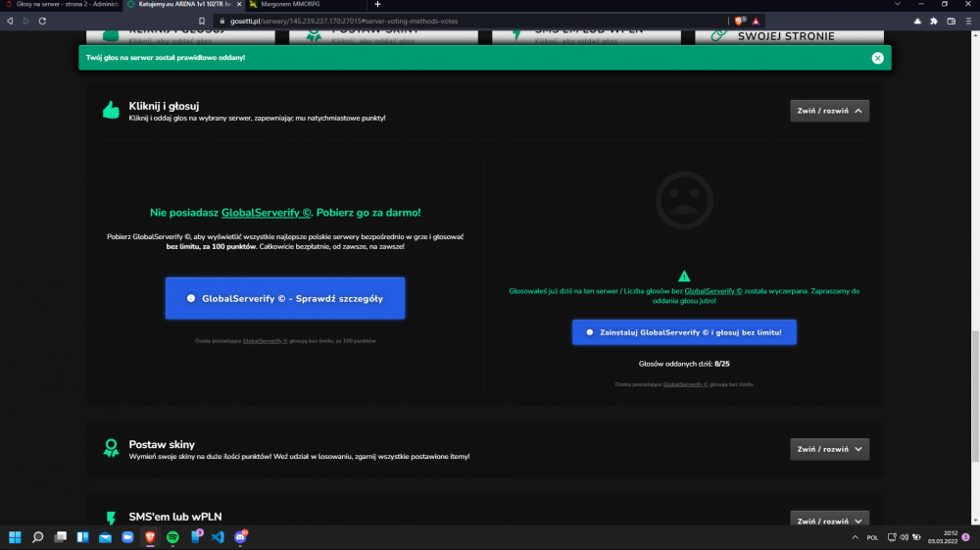
Task: Open the Brave wallet icon
Action: point(952,21)
